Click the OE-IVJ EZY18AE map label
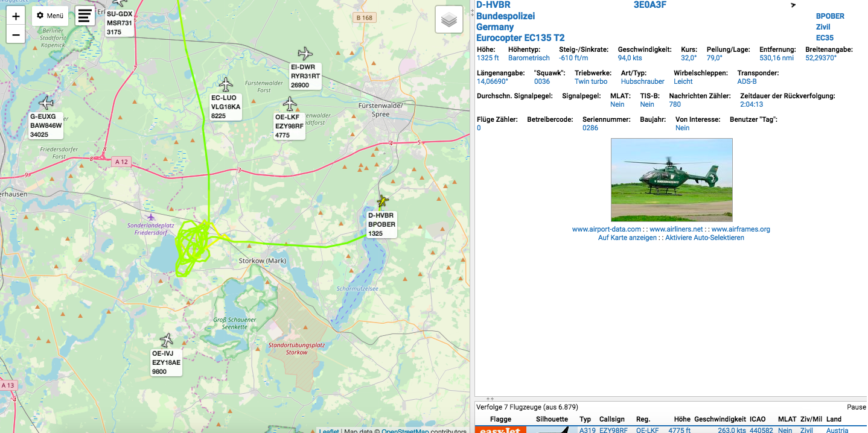This screenshot has width=868, height=433. pos(167,362)
